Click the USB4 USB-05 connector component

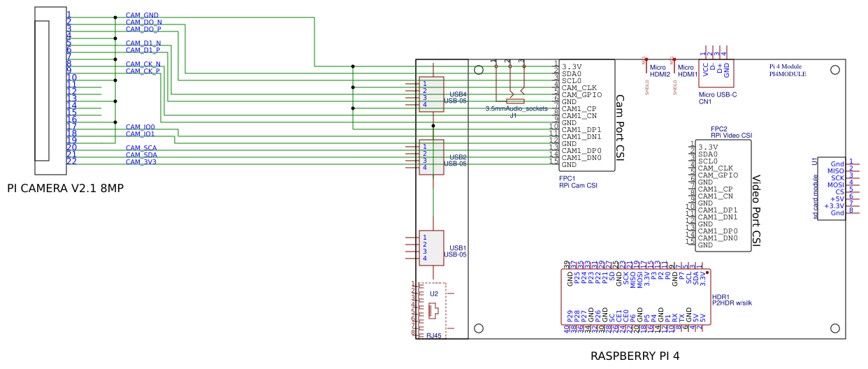[431, 94]
